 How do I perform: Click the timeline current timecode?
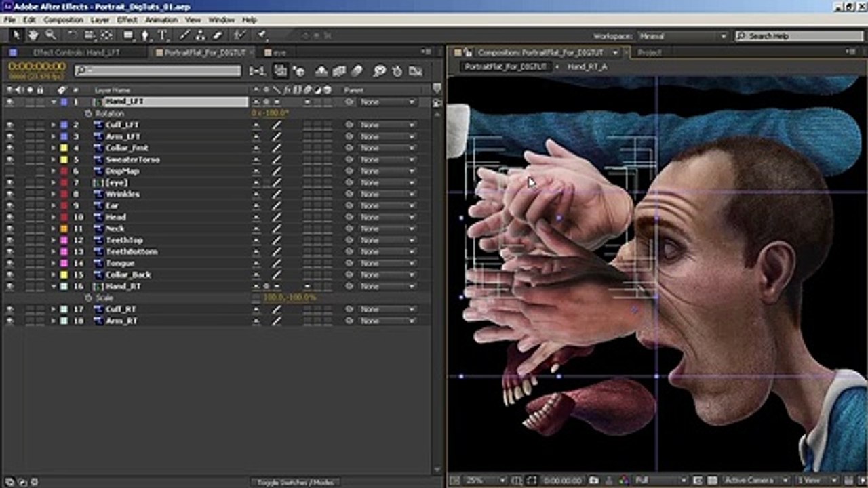tap(37, 67)
